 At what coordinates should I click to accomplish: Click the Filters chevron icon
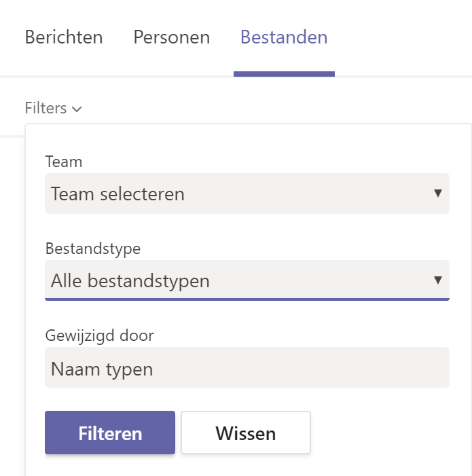tap(77, 109)
